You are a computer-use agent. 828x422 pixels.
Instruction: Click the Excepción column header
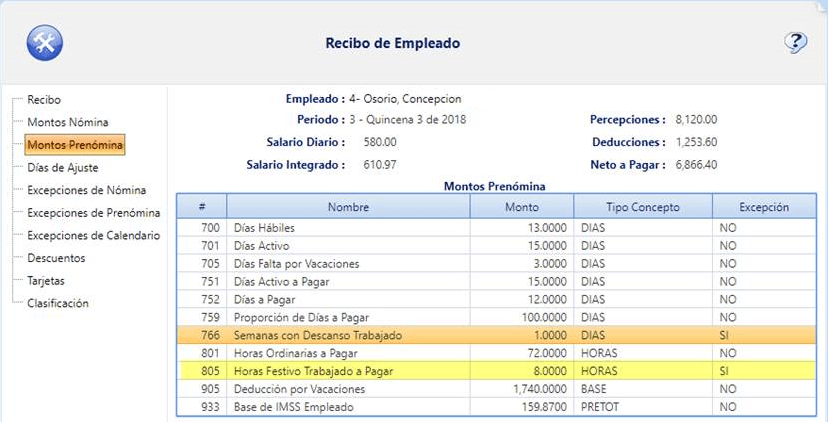[x=764, y=207]
